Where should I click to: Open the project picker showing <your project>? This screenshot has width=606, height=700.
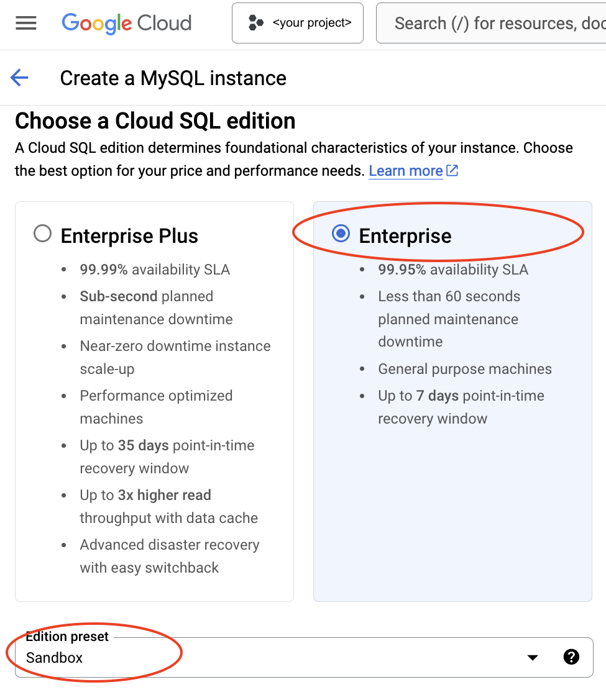tap(297, 23)
